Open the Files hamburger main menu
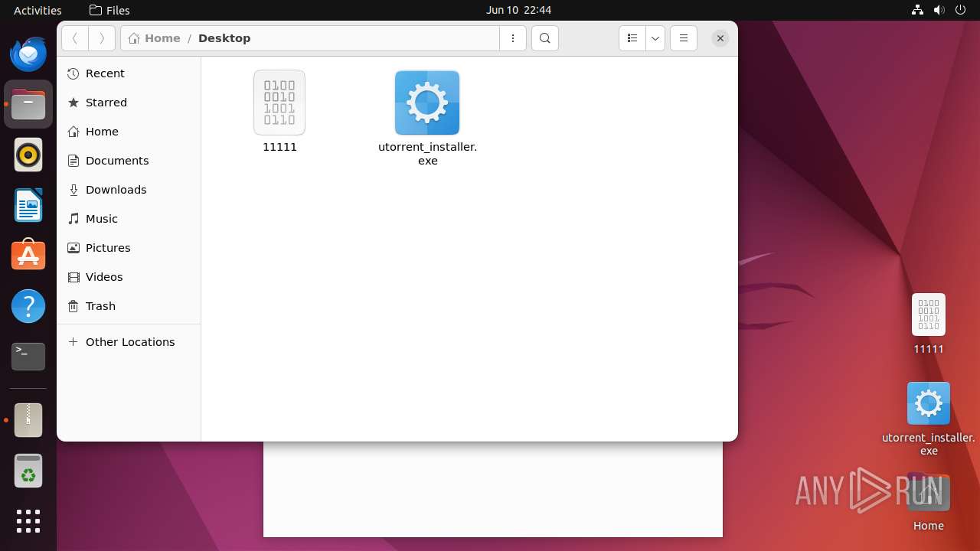 coord(684,38)
